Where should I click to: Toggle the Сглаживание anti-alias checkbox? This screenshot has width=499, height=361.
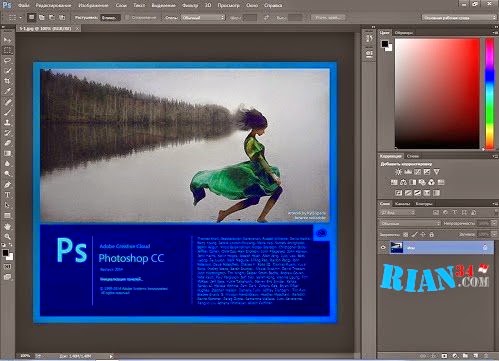[x=127, y=17]
